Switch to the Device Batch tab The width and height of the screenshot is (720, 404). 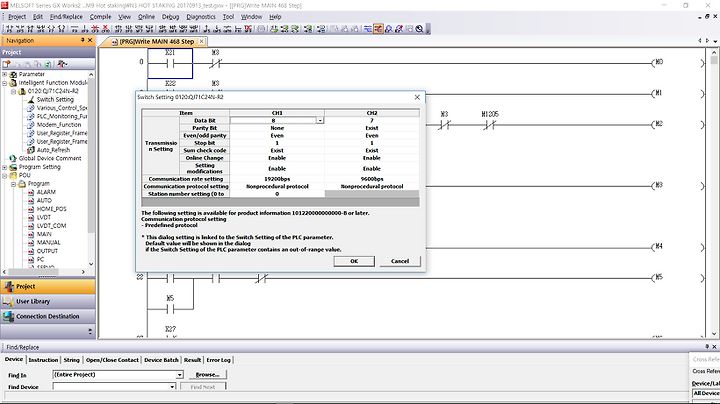161,360
